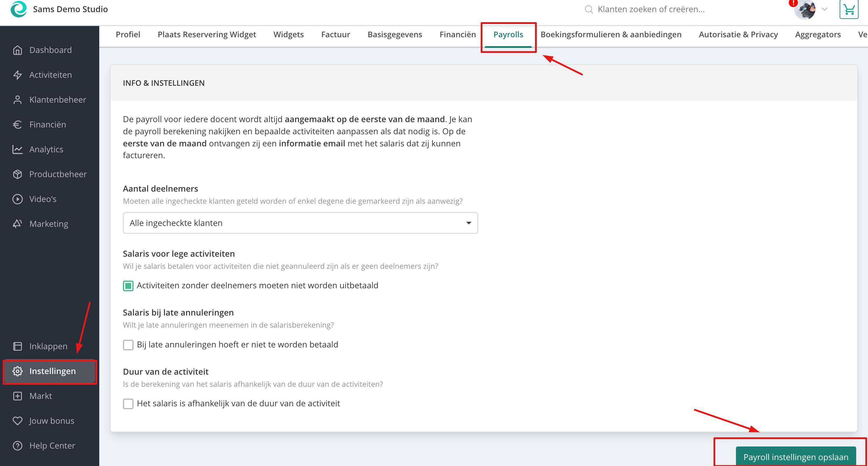Open Jouw bonus link

(x=52, y=421)
